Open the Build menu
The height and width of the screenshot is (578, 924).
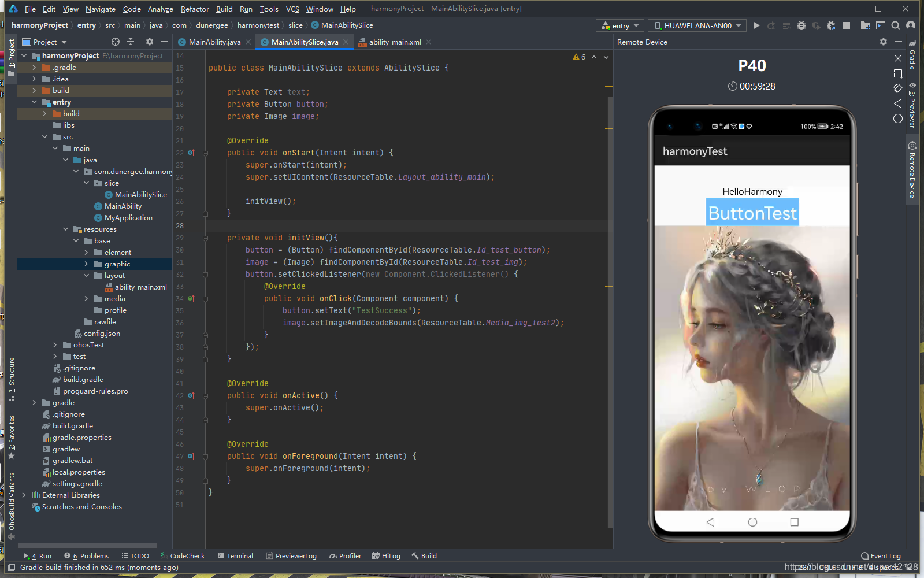coord(224,9)
